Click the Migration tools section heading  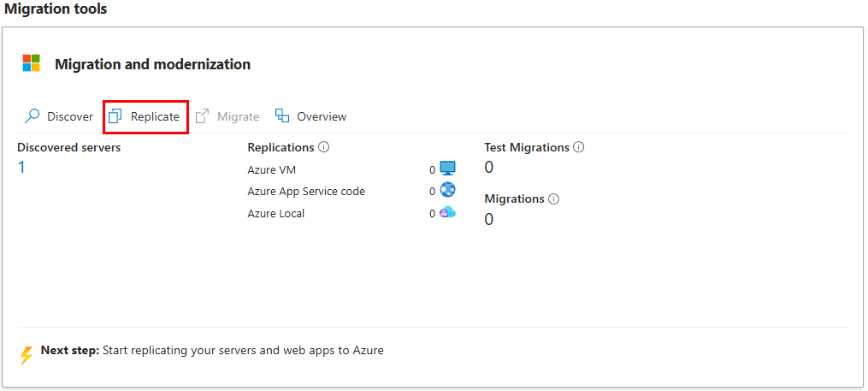tap(56, 9)
